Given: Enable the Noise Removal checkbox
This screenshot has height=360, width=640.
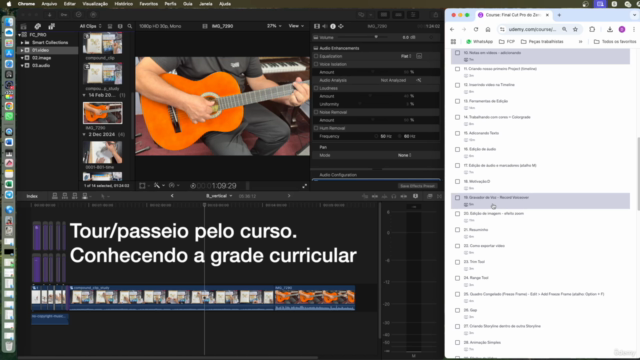Looking at the screenshot, I should click(x=316, y=112).
